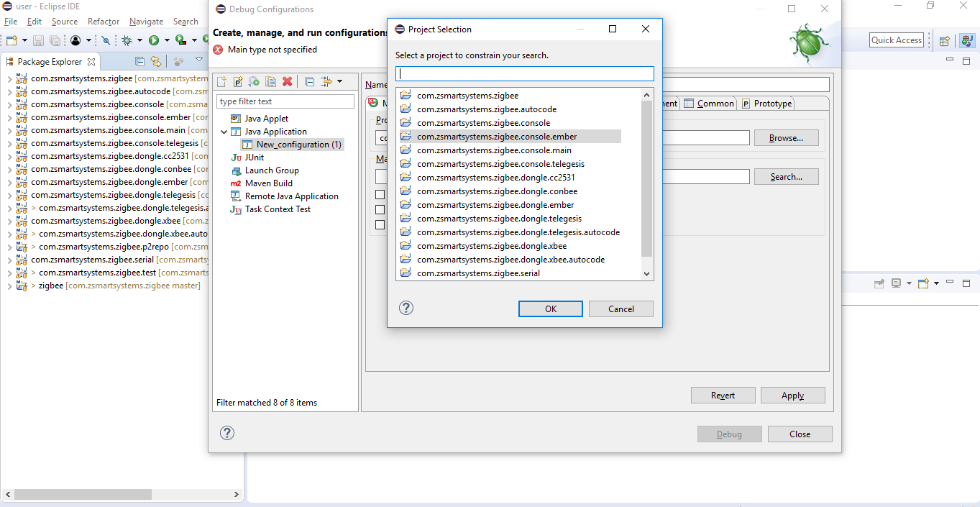This screenshot has width=980, height=507.
Task: Click the Debug bug icon in Eclipse toolbar
Action: pyautogui.click(x=127, y=40)
